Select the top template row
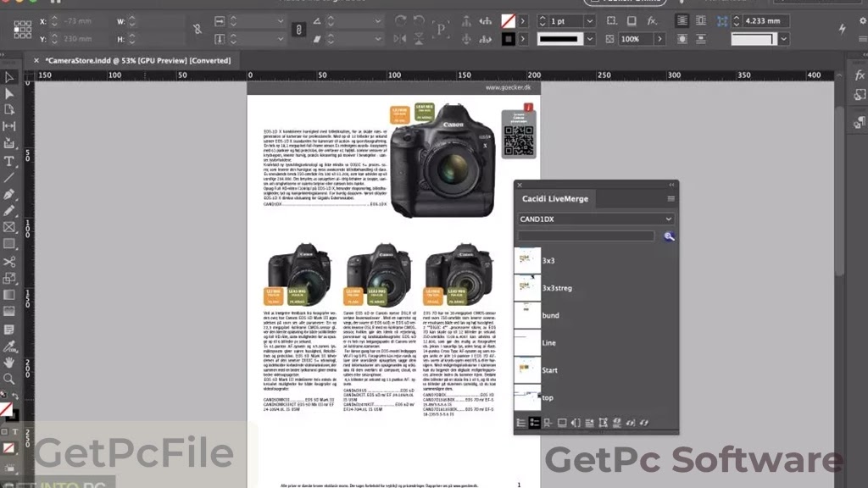 [x=596, y=398]
